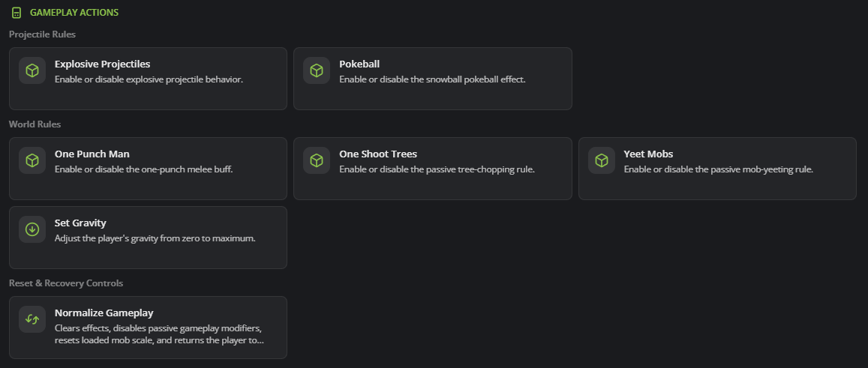Screen dimensions: 868x368
Task: Click the One Punch Man cube icon
Action: [32, 160]
